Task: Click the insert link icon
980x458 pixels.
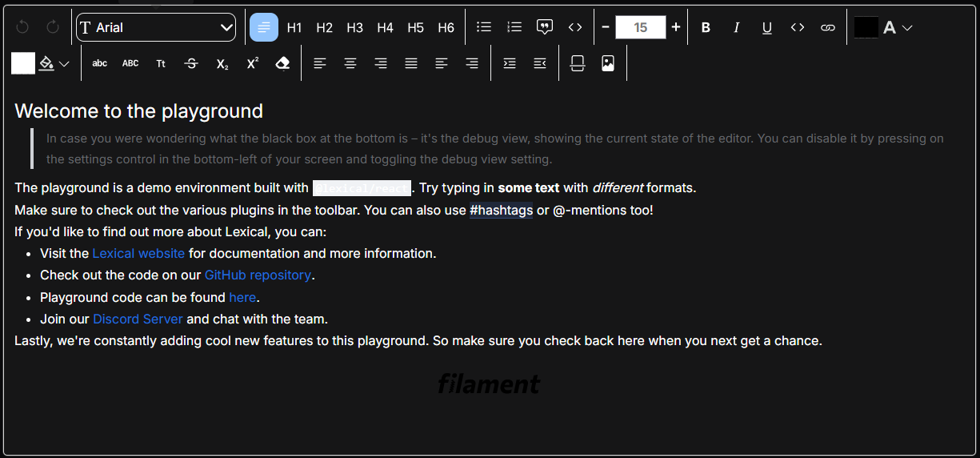Action: pyautogui.click(x=828, y=27)
